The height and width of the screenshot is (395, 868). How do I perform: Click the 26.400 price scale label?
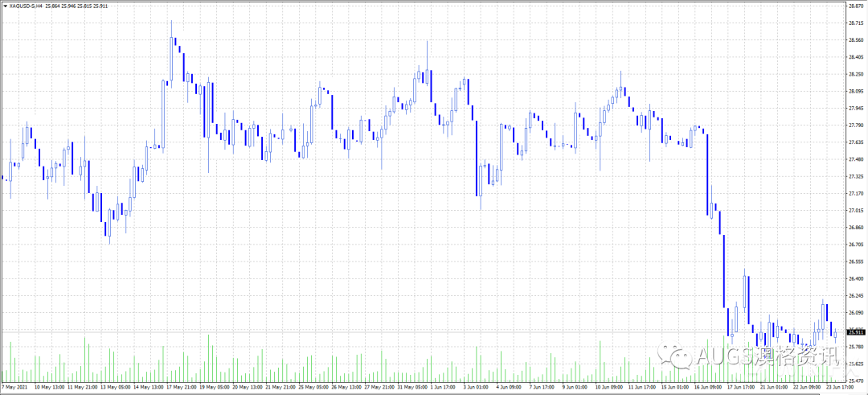pos(856,279)
